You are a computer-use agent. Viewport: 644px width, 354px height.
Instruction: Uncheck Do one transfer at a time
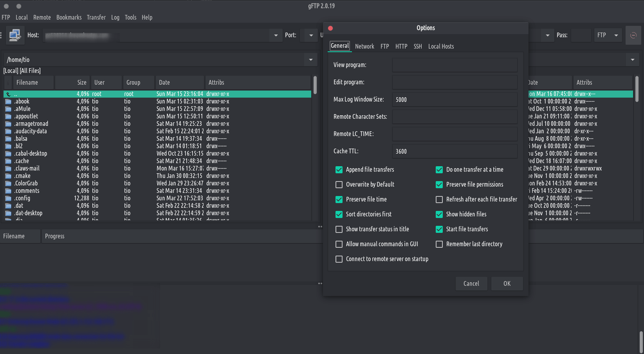(439, 170)
